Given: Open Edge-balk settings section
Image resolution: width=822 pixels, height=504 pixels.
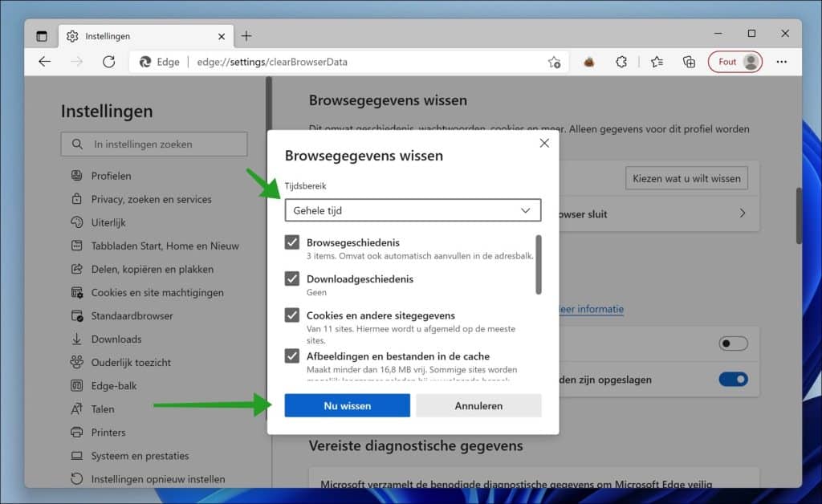Looking at the screenshot, I should [114, 385].
